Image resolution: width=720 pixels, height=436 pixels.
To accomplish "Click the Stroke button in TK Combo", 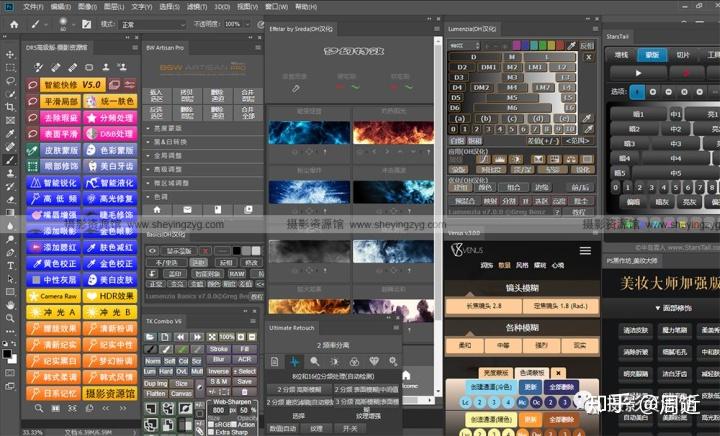I will (x=219, y=349).
